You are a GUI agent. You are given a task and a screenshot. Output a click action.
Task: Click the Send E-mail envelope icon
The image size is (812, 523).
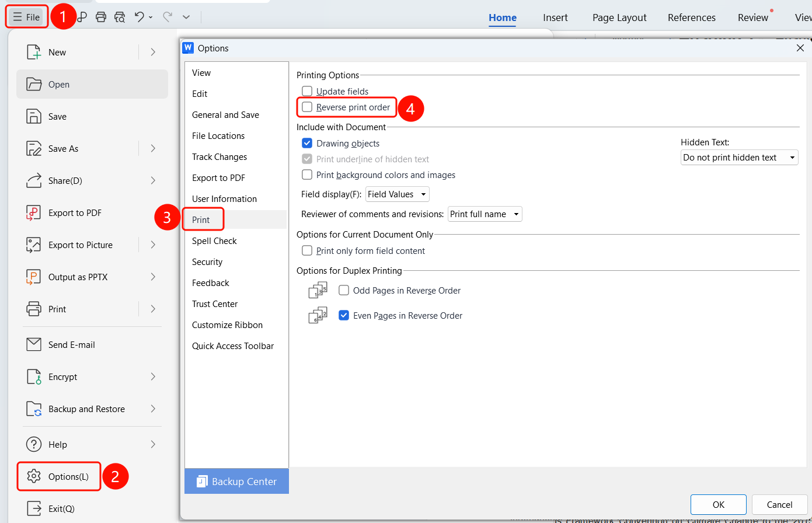[x=34, y=344]
